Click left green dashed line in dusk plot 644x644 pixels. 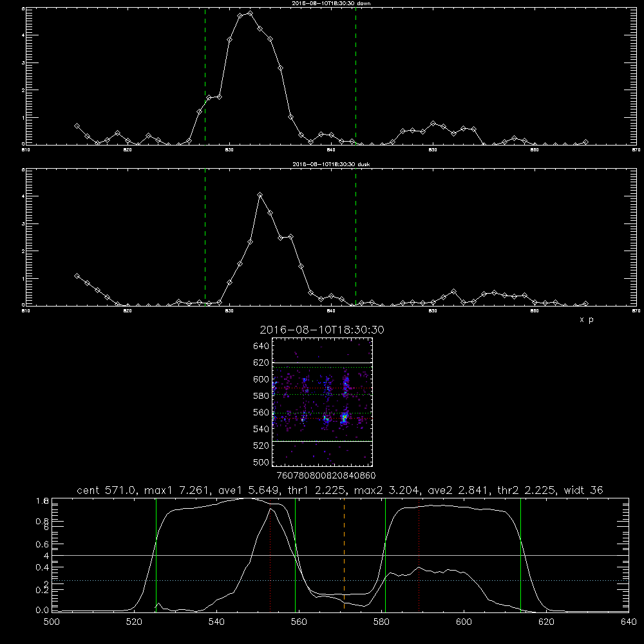pos(205,237)
